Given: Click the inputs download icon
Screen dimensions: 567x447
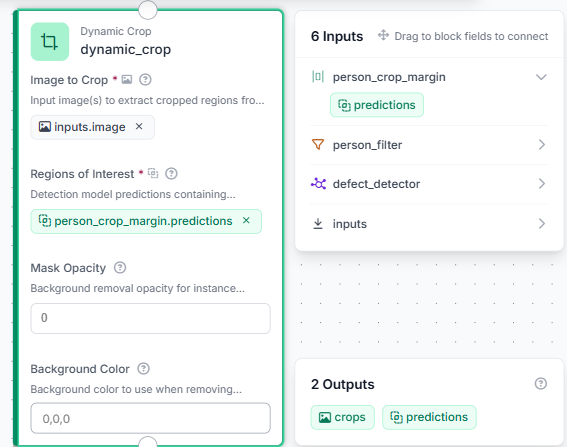Looking at the screenshot, I should point(318,224).
